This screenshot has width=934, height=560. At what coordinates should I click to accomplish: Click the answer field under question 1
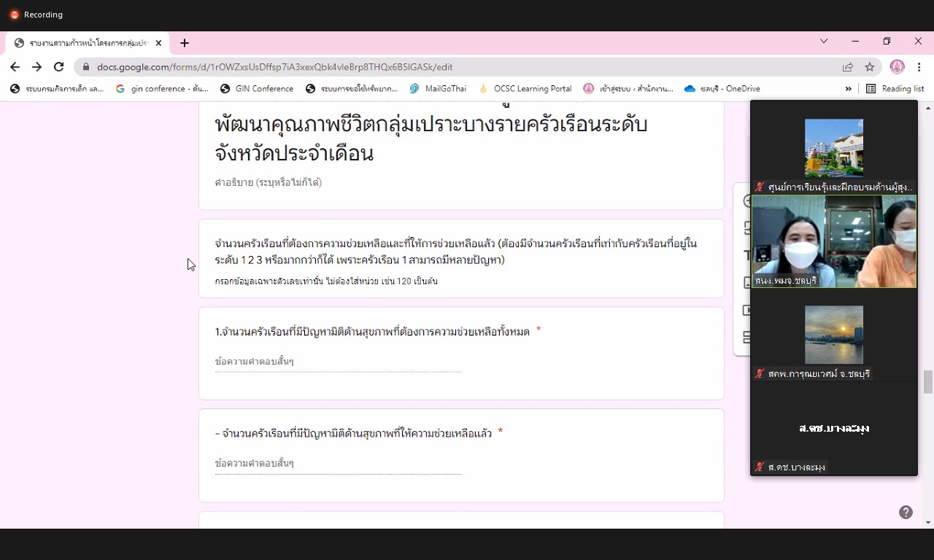click(x=338, y=362)
